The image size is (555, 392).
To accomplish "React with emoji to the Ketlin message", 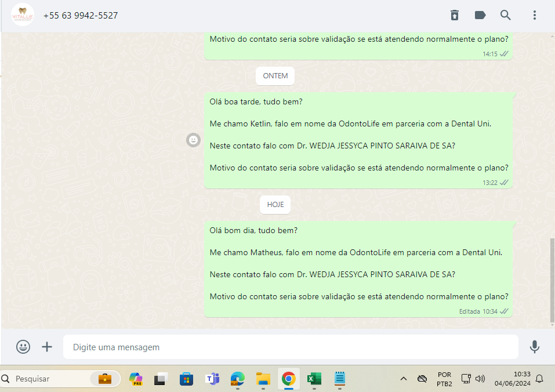I will pyautogui.click(x=193, y=140).
